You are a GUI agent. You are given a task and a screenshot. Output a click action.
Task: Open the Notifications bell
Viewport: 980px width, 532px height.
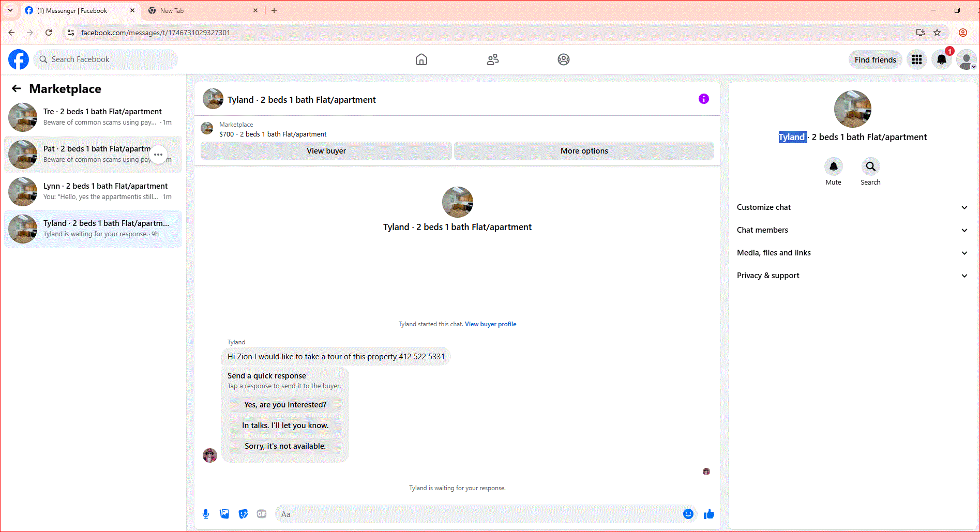click(942, 59)
